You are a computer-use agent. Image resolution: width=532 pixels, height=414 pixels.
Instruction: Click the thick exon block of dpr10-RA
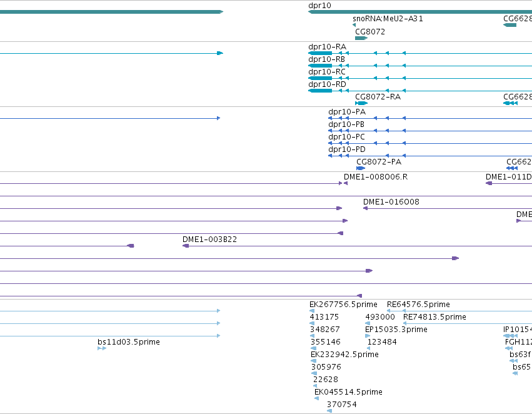[x=320, y=53]
